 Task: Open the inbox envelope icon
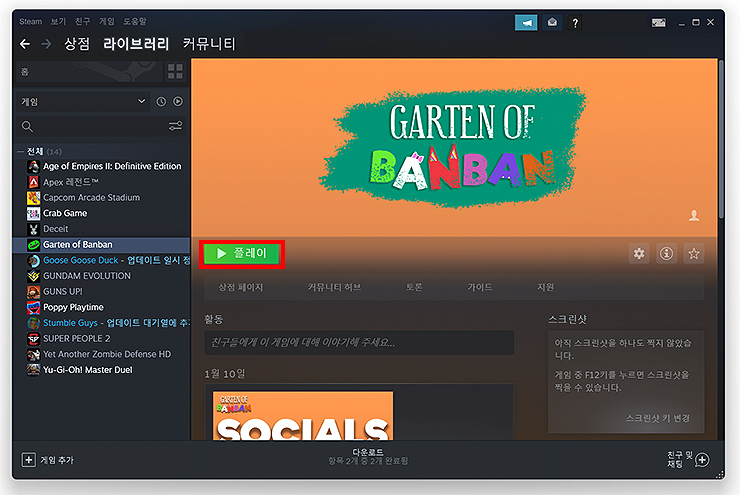pyautogui.click(x=552, y=23)
